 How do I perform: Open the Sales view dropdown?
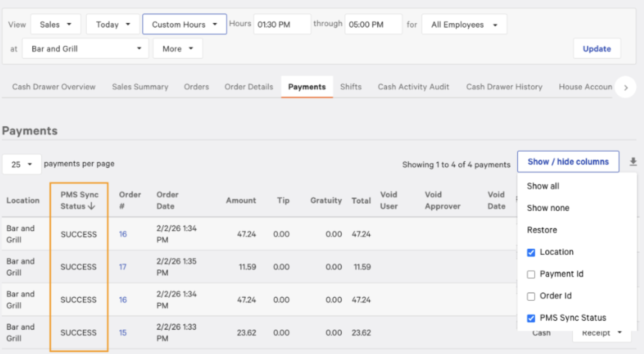pyautogui.click(x=55, y=25)
